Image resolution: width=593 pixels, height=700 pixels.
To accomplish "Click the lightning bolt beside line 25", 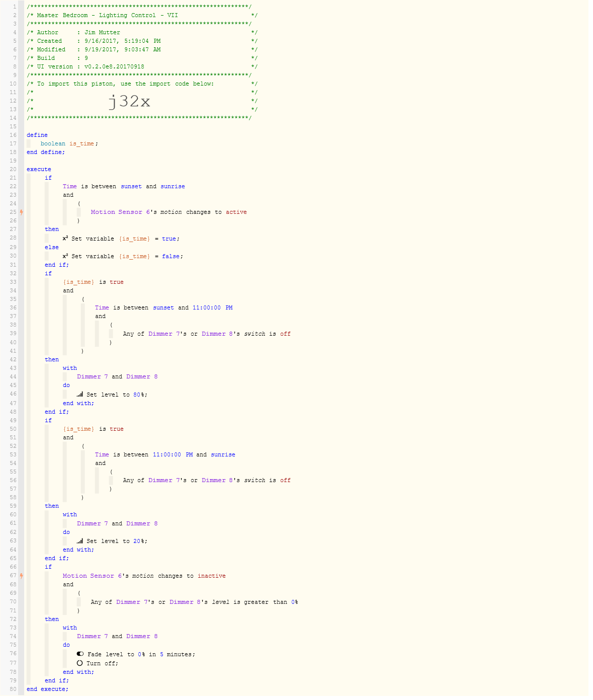I will click(21, 212).
